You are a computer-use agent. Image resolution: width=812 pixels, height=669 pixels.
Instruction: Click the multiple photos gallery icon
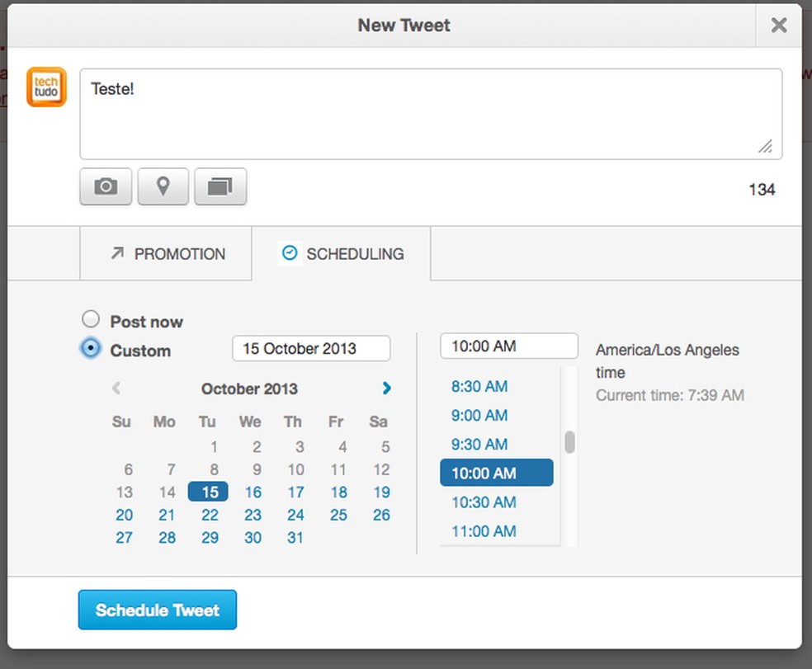tap(221, 186)
